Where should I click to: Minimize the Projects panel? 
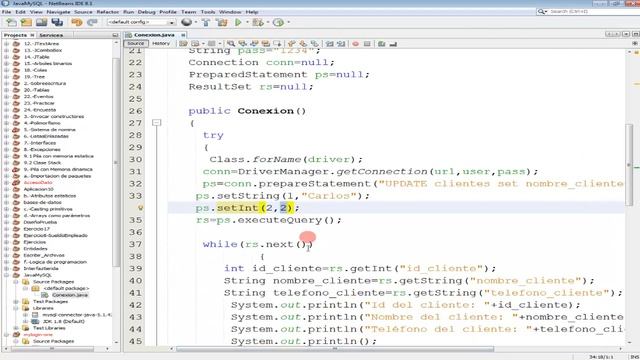(115, 35)
